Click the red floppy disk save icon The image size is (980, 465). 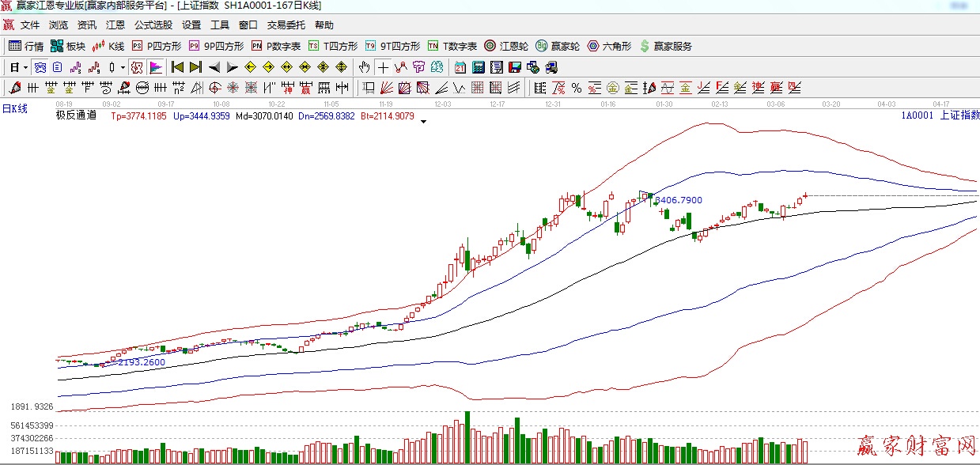click(515, 67)
